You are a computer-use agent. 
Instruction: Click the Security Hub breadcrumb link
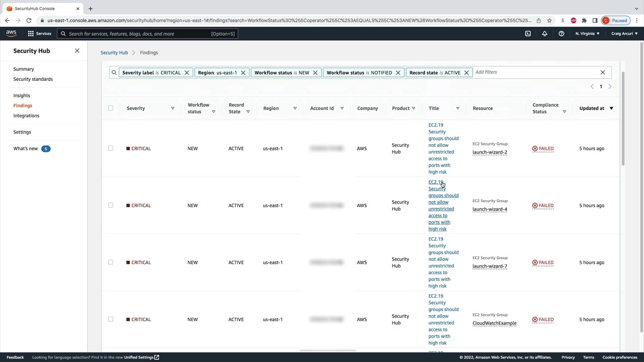click(x=114, y=53)
